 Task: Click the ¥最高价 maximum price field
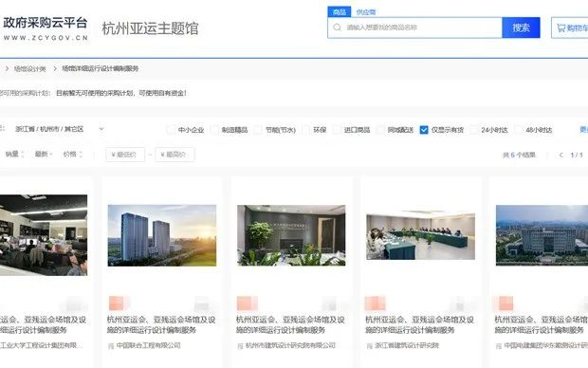175,155
